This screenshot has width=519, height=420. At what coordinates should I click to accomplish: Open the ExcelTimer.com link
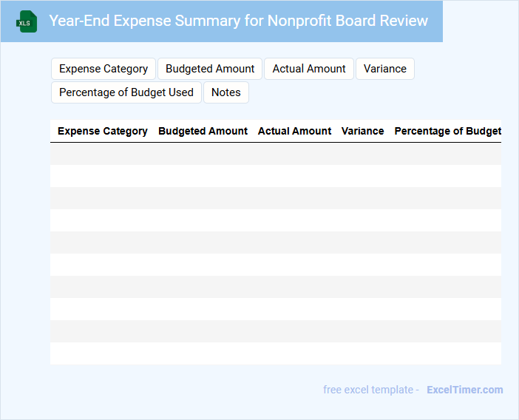pos(465,390)
